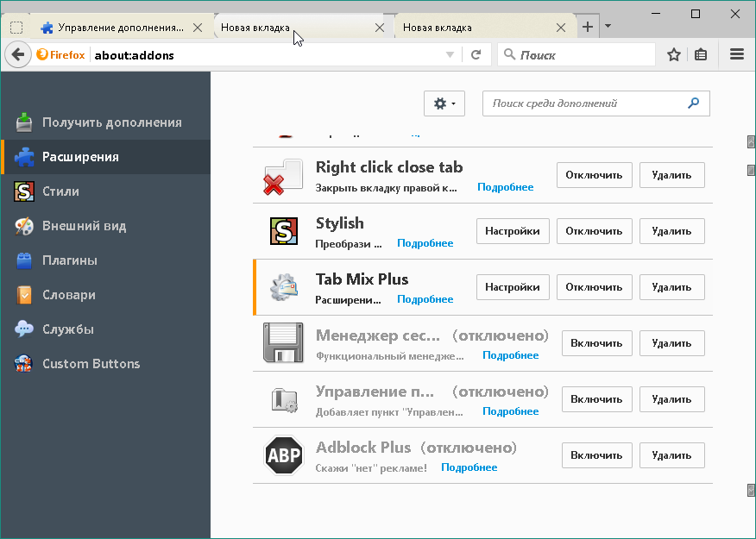
Task: Open the gear tools dropdown for add-ons
Action: pos(444,103)
